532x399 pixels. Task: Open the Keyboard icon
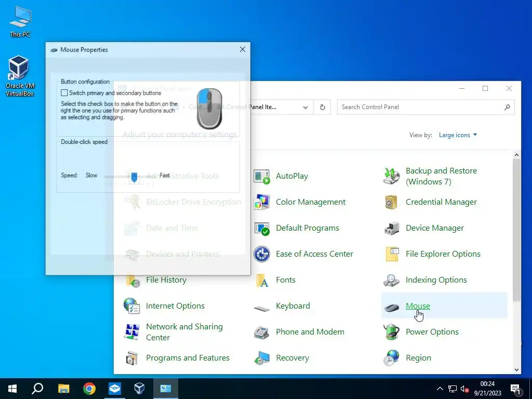[x=262, y=308]
